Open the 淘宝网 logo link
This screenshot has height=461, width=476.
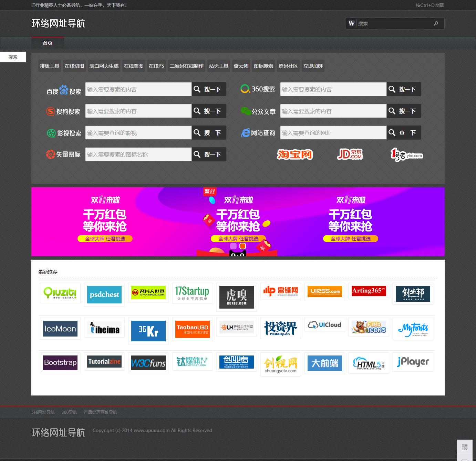(x=295, y=154)
